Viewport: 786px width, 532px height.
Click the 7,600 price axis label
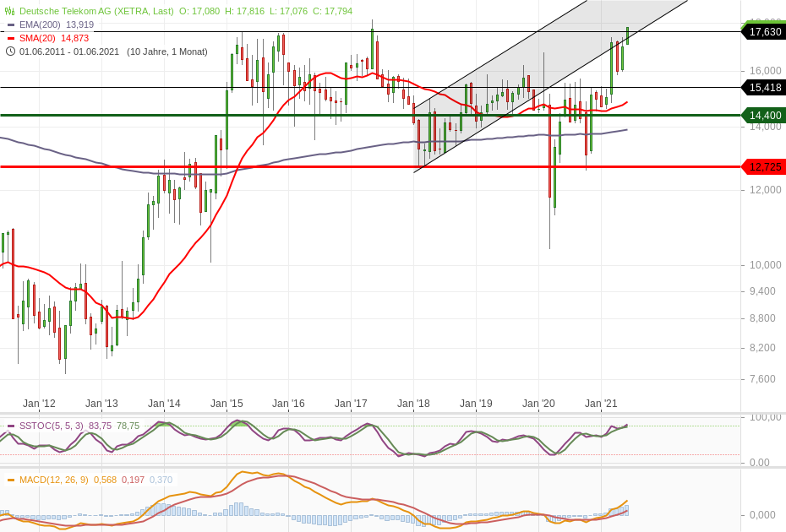click(x=762, y=379)
